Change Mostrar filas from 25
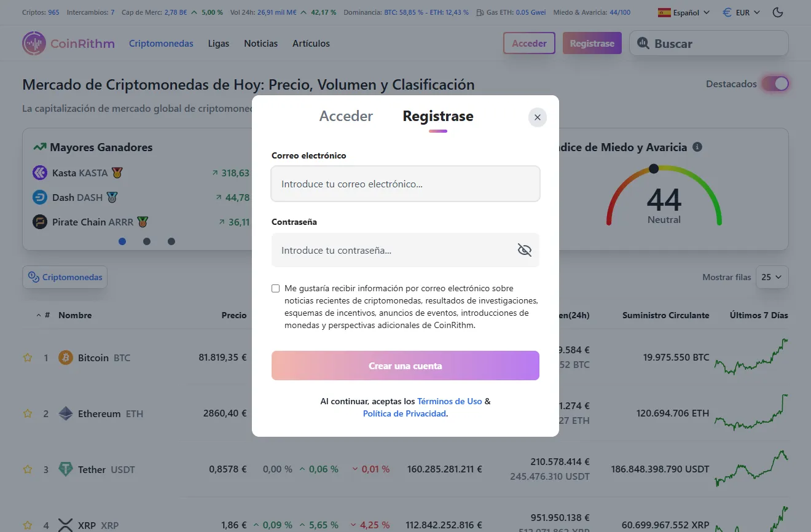Image resolution: width=811 pixels, height=532 pixels. tap(772, 277)
